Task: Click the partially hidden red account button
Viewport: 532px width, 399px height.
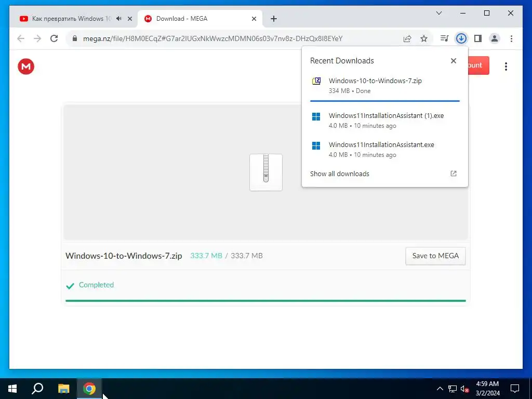Action: [478, 65]
